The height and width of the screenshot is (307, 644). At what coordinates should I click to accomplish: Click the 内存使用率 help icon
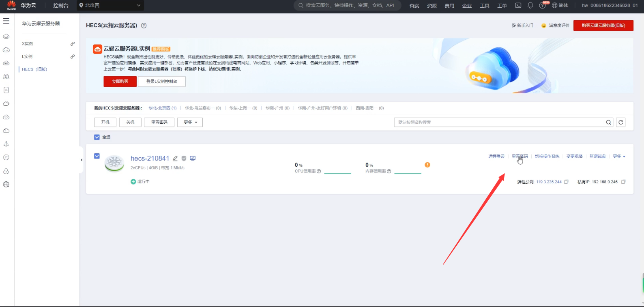(389, 171)
